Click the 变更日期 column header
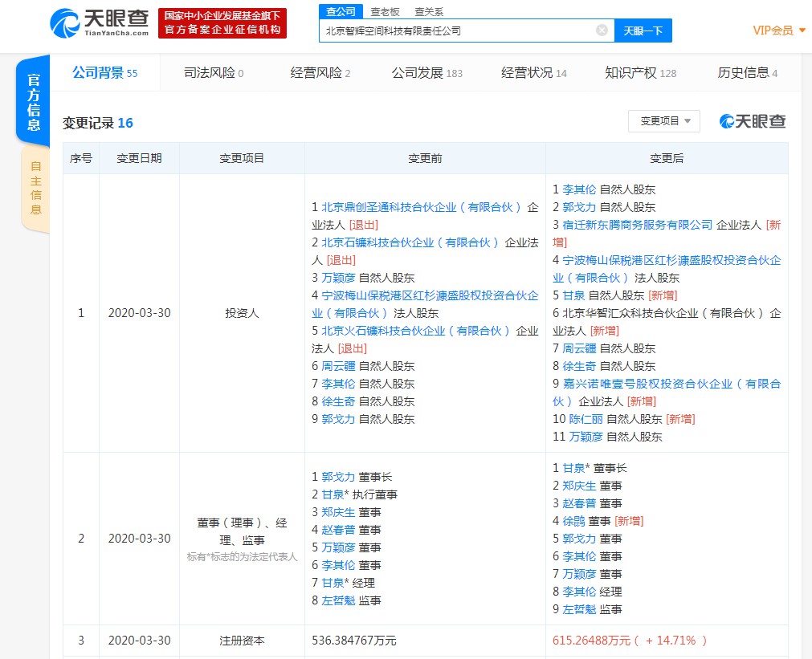The image size is (812, 659). 139,158
